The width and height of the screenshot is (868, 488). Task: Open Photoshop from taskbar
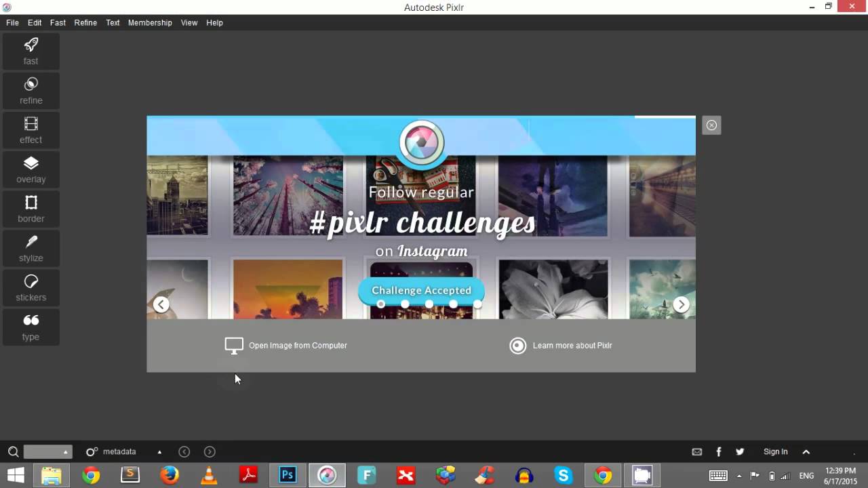[288, 476]
